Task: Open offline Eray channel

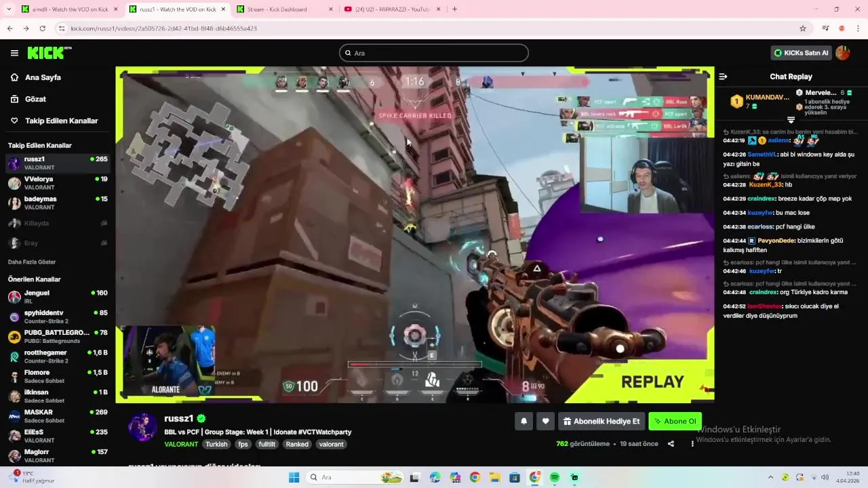Action: coord(58,243)
